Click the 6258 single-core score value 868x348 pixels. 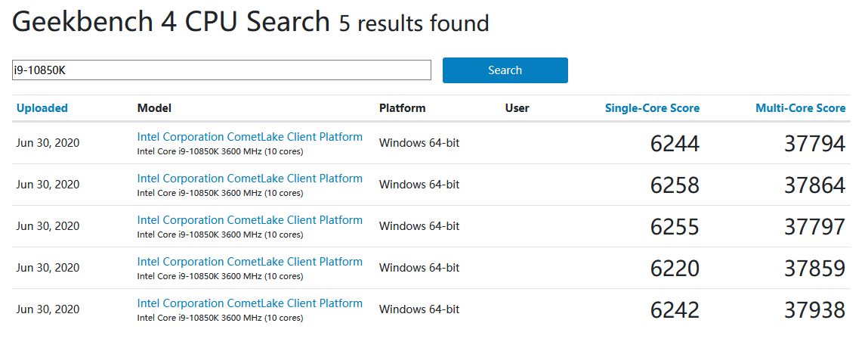pos(675,185)
